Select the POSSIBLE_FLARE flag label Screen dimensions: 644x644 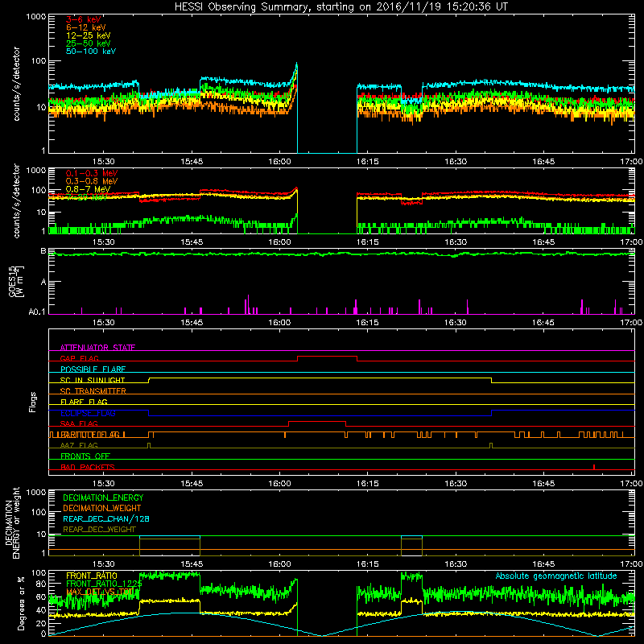click(x=93, y=369)
